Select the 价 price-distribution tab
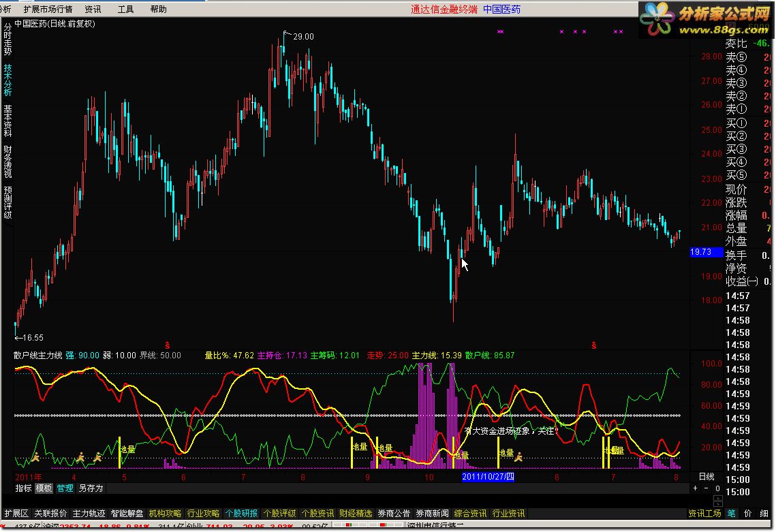Screen dimensions: 776x532 click(748, 514)
